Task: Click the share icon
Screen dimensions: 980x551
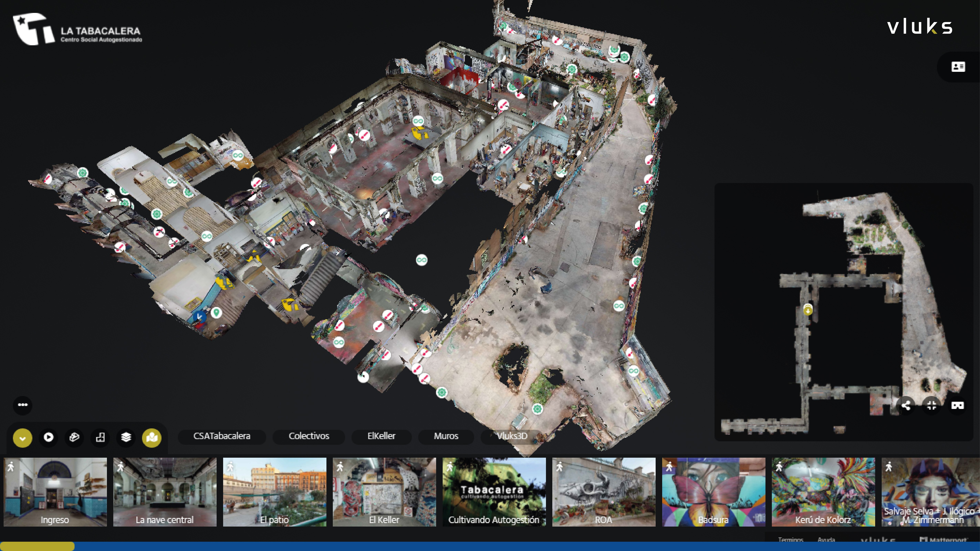Action: coord(906,406)
